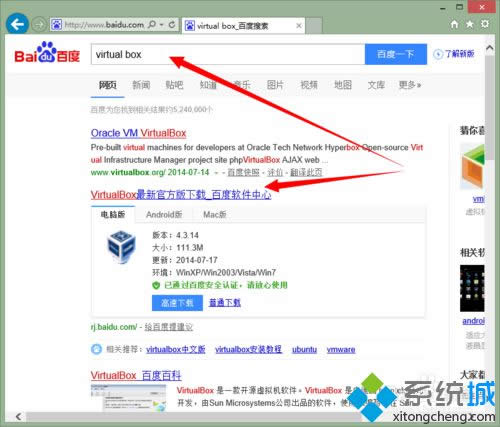Viewport: 500px width, 427px height.
Task: Switch to 文库 search category
Action: coord(376,85)
